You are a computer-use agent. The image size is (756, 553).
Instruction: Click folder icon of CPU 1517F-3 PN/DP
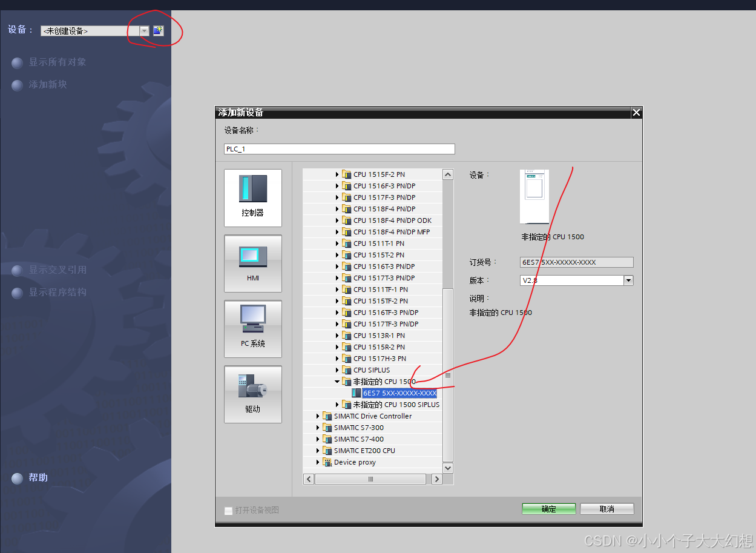point(347,197)
